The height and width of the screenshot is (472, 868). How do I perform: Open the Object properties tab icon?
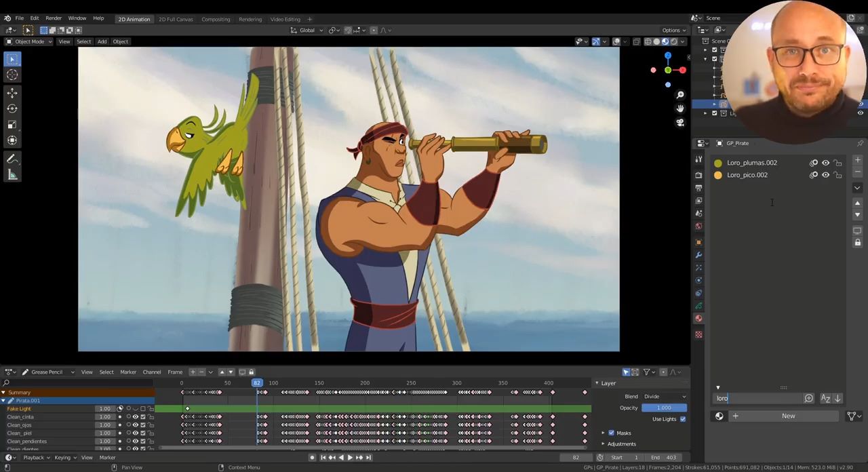[698, 242]
